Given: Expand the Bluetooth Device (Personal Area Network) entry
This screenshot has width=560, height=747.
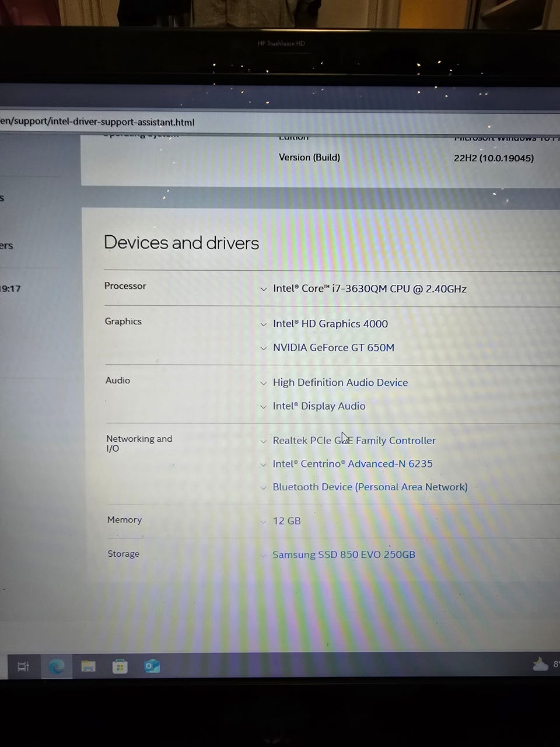Looking at the screenshot, I should [264, 487].
